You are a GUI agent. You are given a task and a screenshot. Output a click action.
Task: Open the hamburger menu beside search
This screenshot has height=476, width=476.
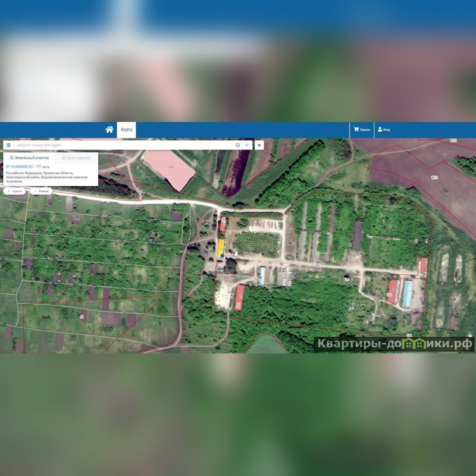(8, 145)
